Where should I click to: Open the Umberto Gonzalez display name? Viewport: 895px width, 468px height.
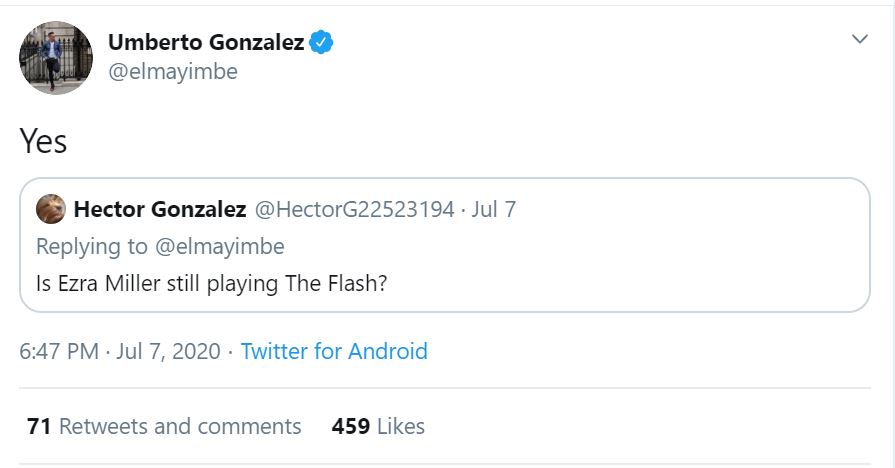(x=205, y=42)
